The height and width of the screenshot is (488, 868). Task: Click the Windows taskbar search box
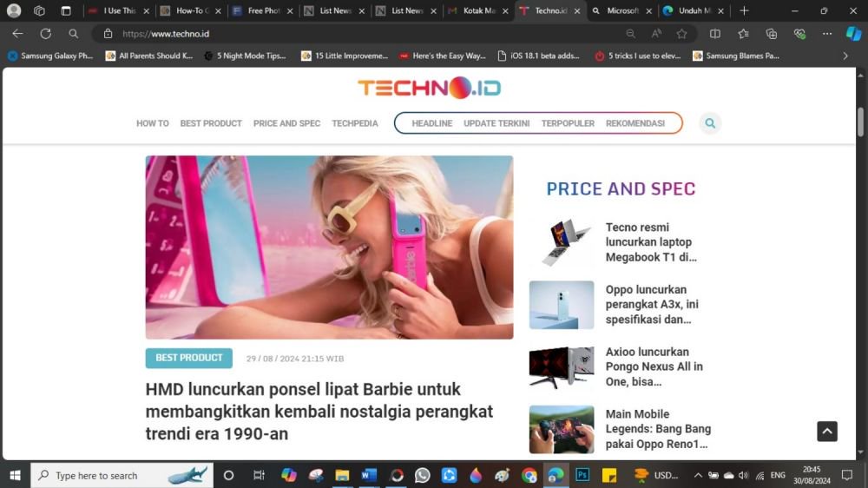(122, 475)
